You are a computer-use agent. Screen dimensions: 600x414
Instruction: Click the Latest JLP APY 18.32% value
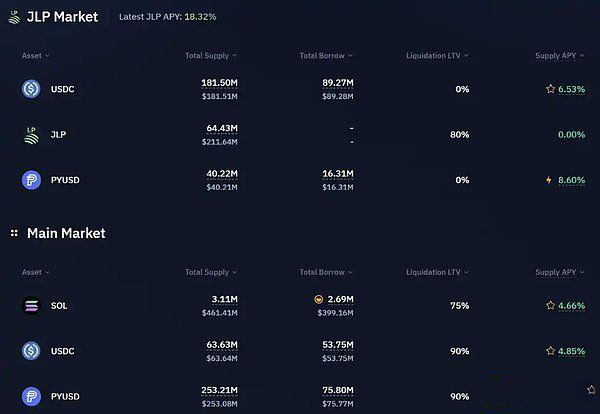pos(200,17)
